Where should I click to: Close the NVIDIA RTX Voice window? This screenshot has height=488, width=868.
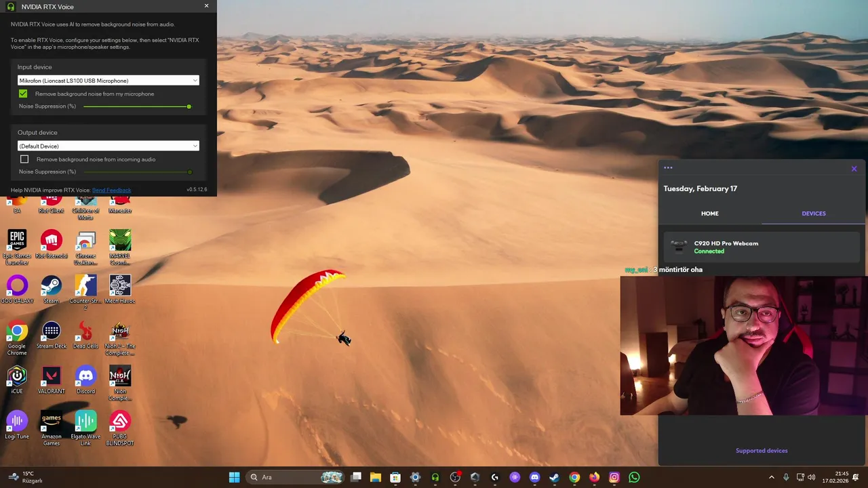pyautogui.click(x=207, y=6)
